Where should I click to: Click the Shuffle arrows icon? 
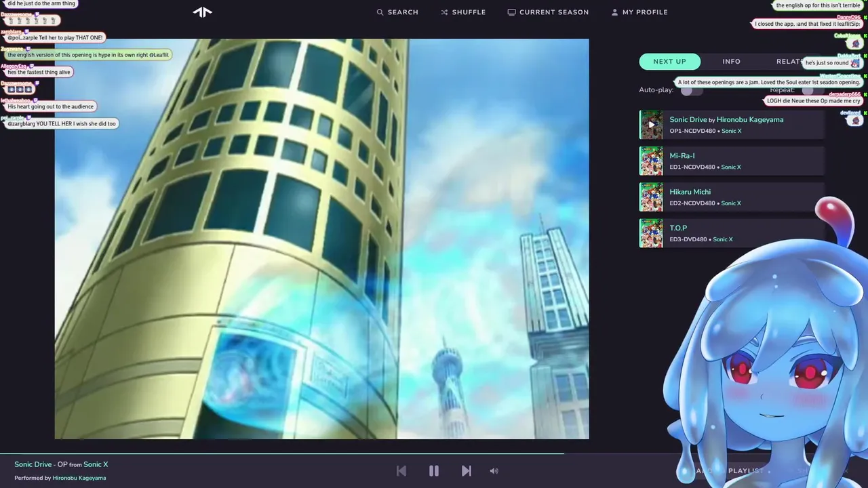pos(444,12)
